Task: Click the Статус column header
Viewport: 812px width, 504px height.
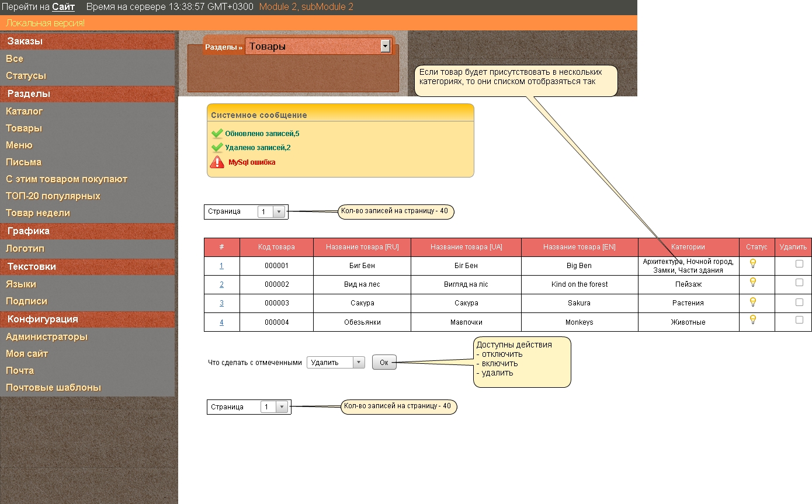Action: [x=757, y=247]
